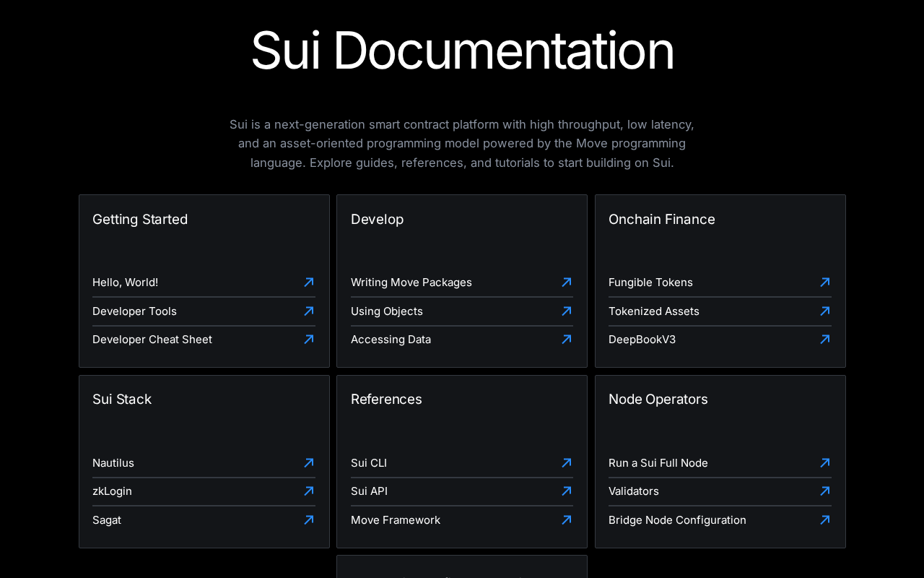Image resolution: width=924 pixels, height=578 pixels.
Task: Click the arrow icon beside Fungible Tokens
Action: 825,282
